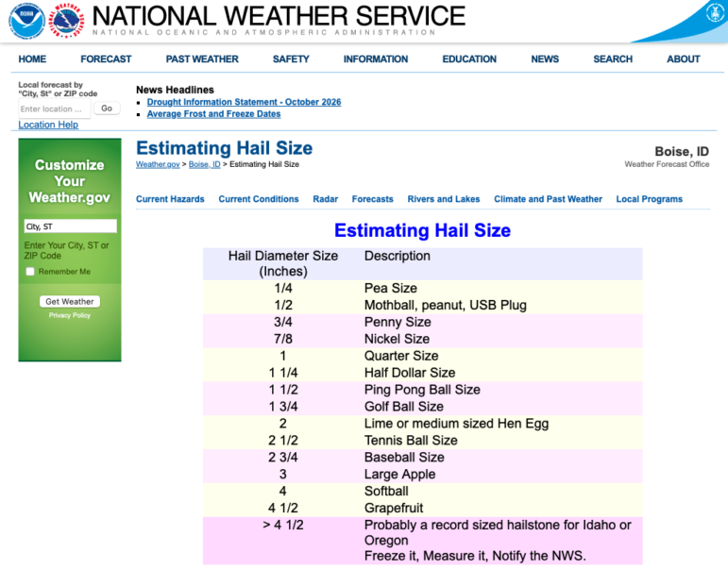Open the Forecasts tab

(372, 199)
